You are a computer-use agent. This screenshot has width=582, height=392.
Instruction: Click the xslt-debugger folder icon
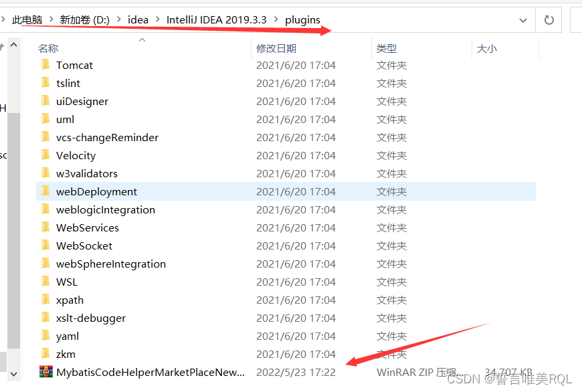(x=45, y=318)
